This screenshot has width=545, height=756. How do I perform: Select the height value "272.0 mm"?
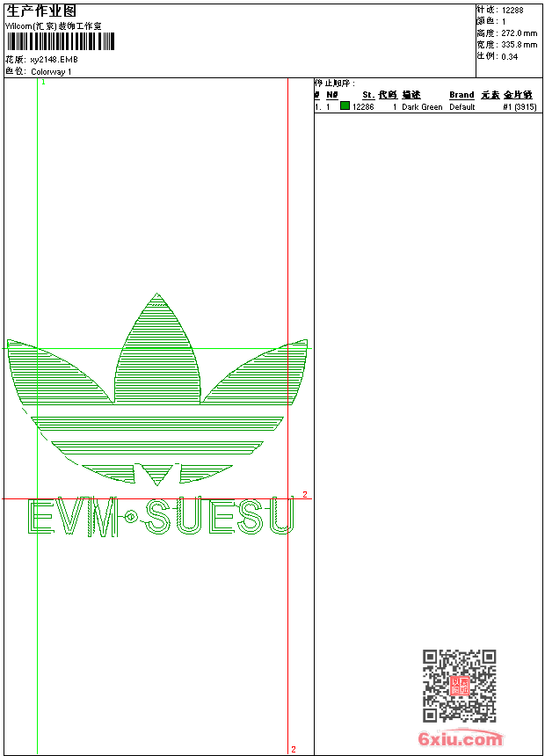[519, 33]
